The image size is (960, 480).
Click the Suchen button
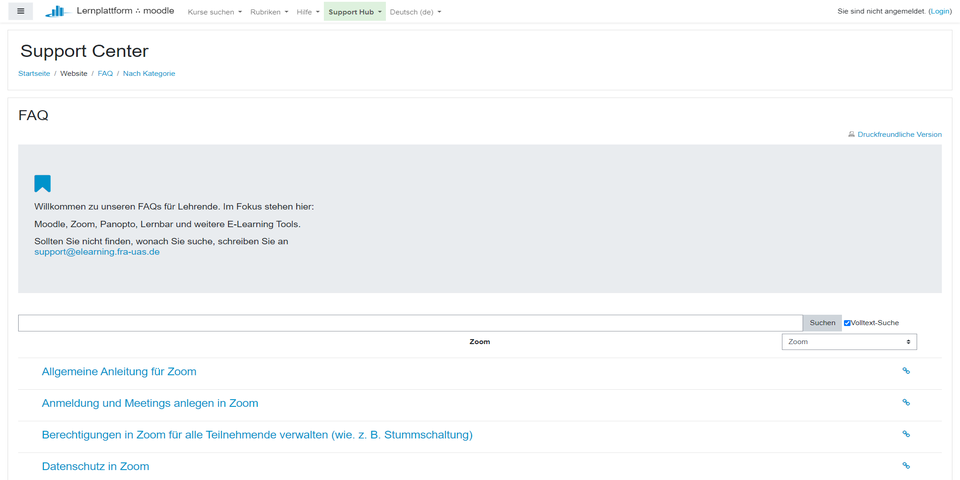coord(822,323)
